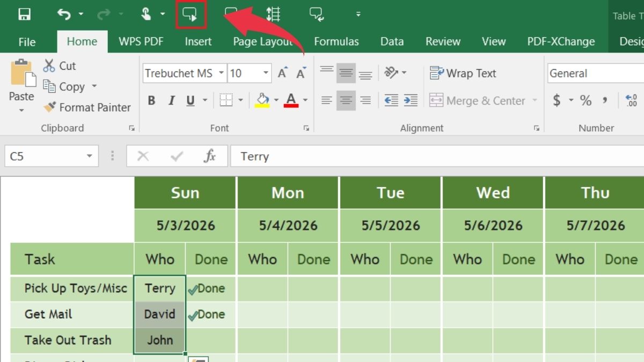Image resolution: width=644 pixels, height=362 pixels.
Task: Toggle bold formatting
Action: coord(151,100)
